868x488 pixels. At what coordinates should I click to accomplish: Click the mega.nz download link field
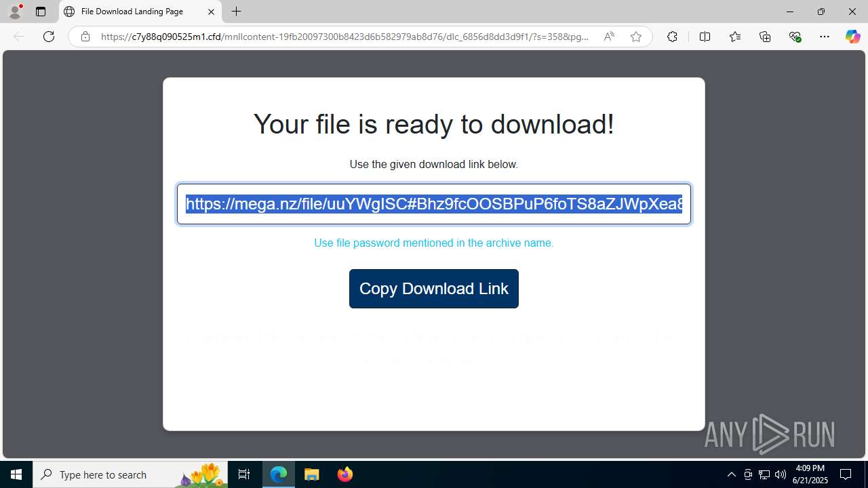point(434,204)
